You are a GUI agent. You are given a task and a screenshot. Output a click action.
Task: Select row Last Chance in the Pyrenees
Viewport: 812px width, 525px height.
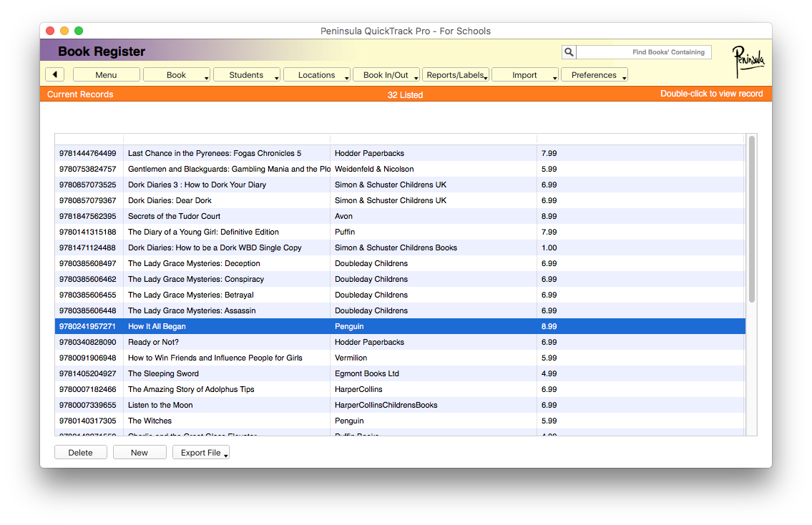[x=400, y=153]
